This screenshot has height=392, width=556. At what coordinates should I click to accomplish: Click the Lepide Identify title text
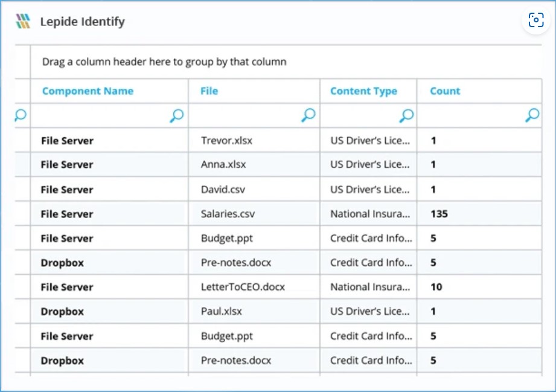82,22
